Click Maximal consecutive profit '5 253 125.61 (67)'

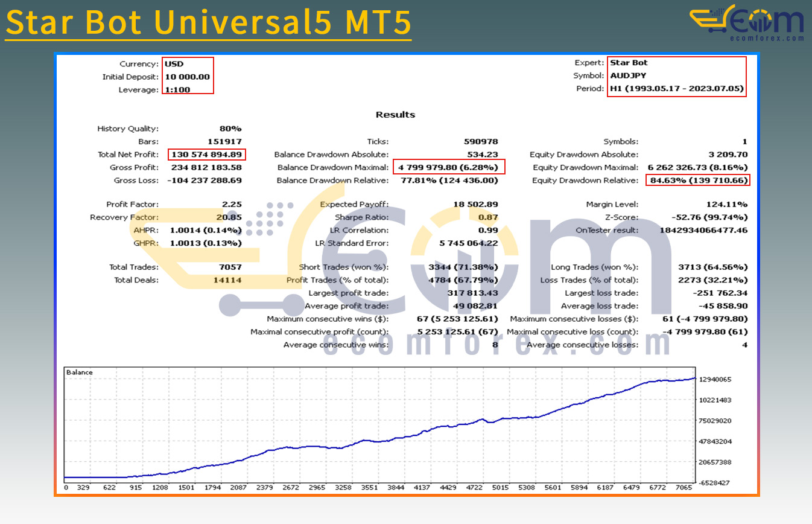pos(457,332)
